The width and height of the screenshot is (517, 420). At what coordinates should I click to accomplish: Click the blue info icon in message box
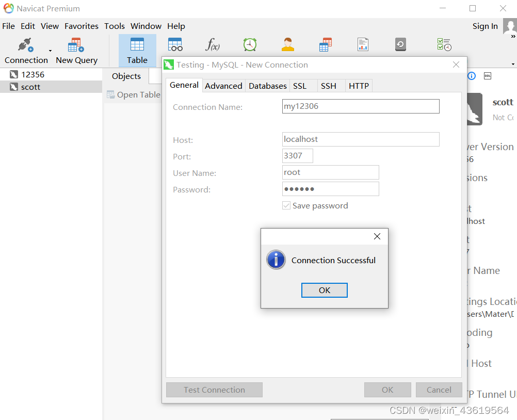(276, 260)
